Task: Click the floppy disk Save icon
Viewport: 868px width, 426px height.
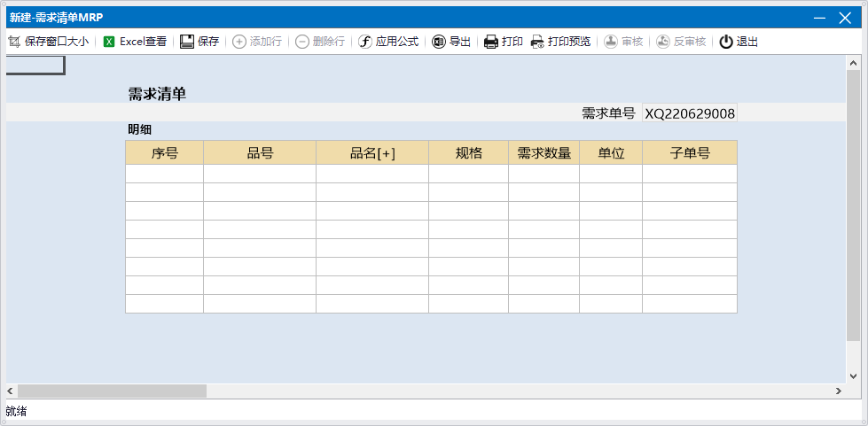Action: (x=187, y=42)
